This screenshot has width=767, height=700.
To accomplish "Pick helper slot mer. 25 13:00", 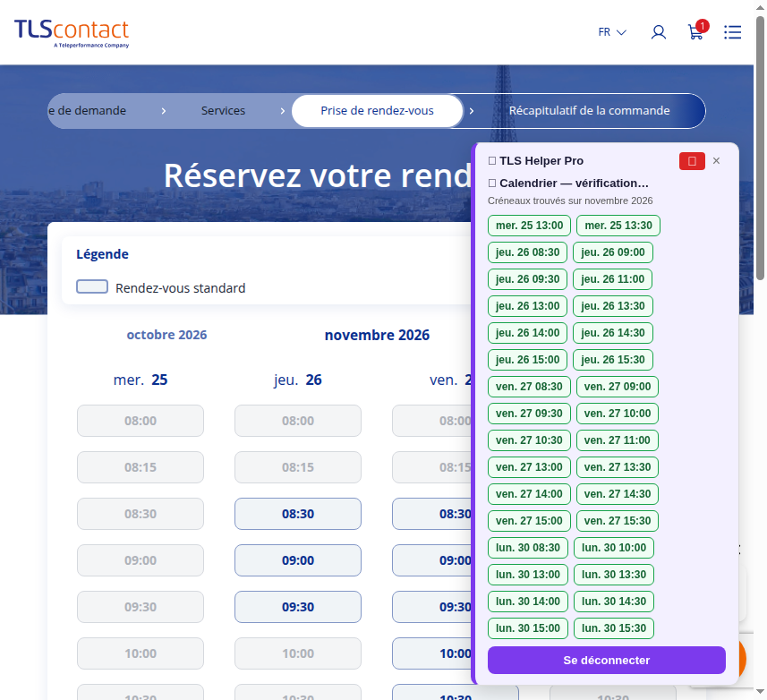I will tap(529, 226).
